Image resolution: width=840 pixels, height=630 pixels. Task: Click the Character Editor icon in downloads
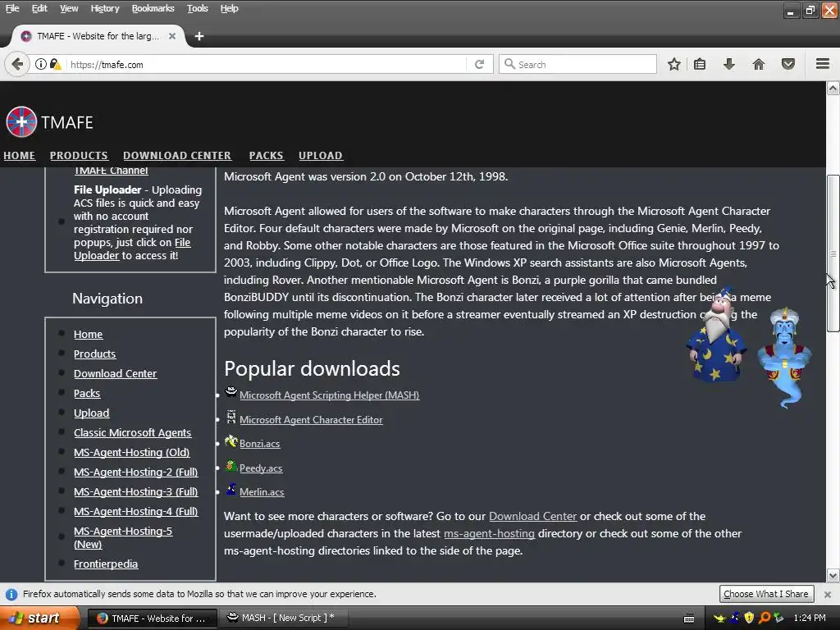pyautogui.click(x=231, y=416)
